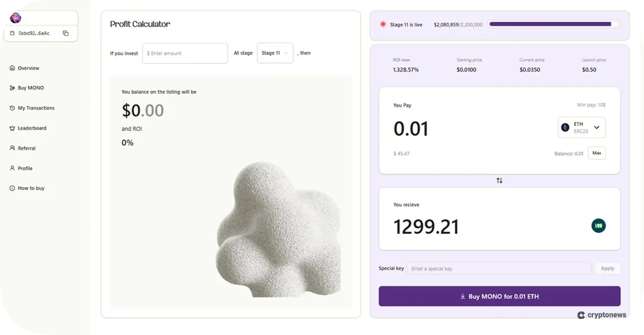Click the Referral people icon
The height and width of the screenshot is (335, 644).
[11, 148]
